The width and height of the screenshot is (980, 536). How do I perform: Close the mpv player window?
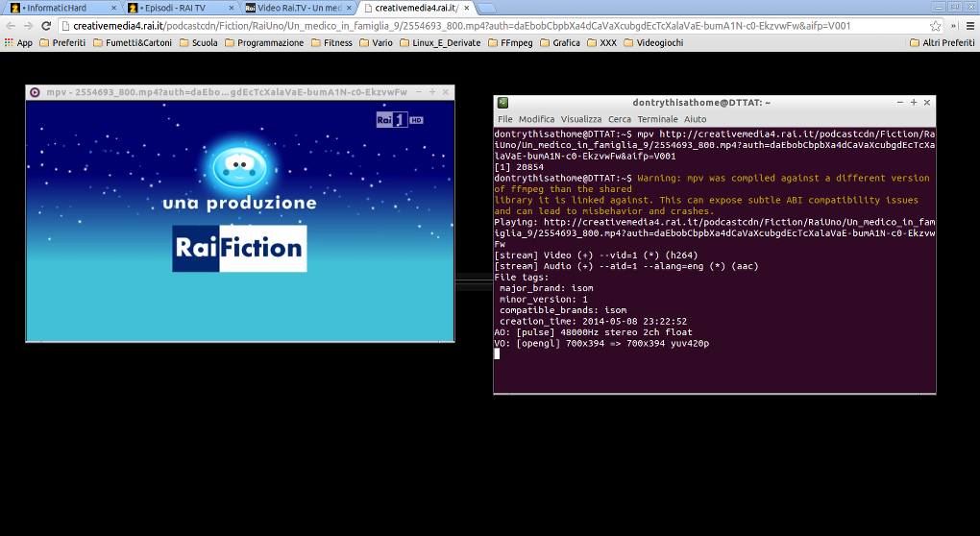pyautogui.click(x=446, y=92)
